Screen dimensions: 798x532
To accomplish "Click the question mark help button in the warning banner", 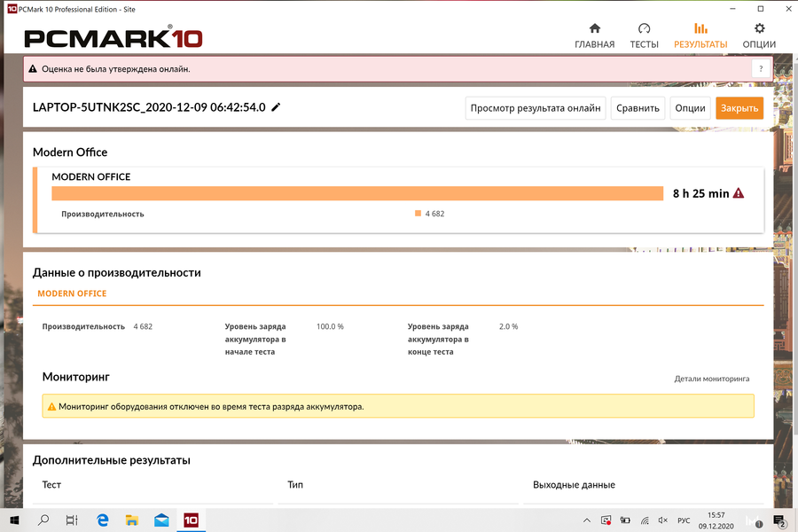I will 761,68.
